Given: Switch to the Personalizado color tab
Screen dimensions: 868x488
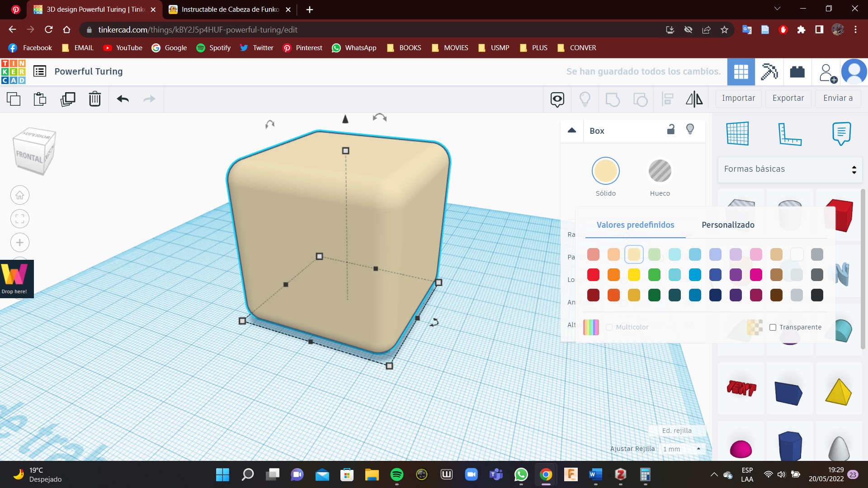Looking at the screenshot, I should coord(728,225).
